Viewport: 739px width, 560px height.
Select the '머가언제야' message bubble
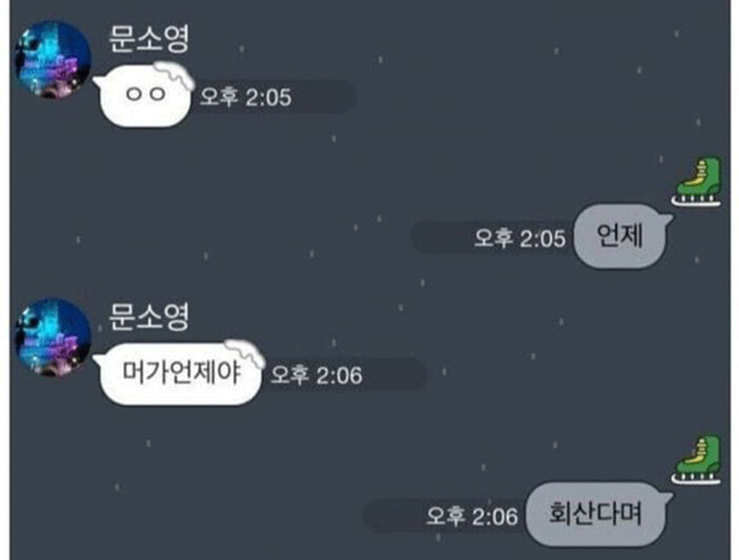click(x=180, y=373)
